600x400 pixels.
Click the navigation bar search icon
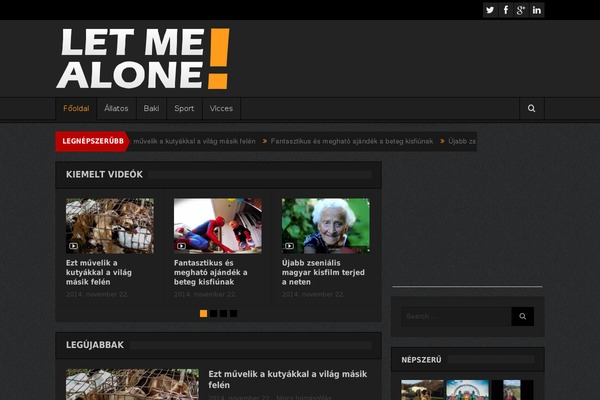tap(532, 108)
